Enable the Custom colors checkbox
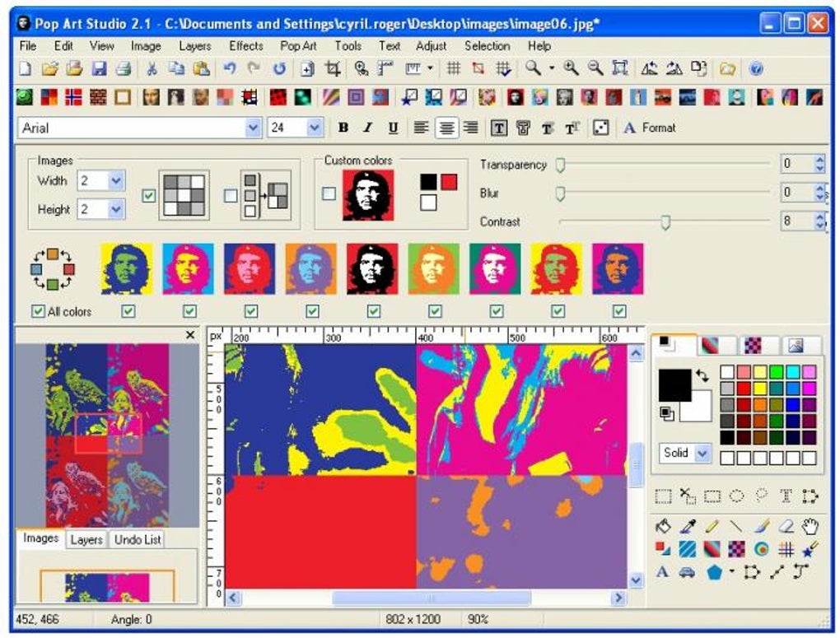 (x=329, y=193)
